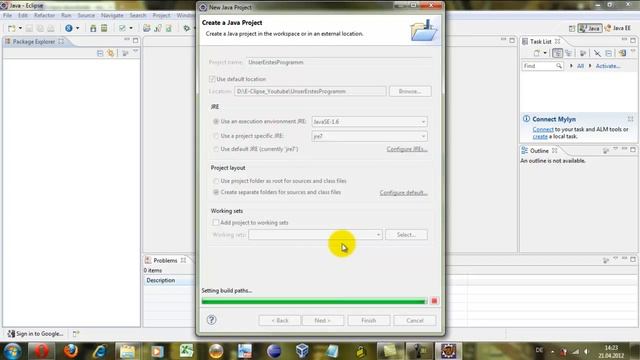Click the create local task link
The image size is (640, 360).
point(540,136)
